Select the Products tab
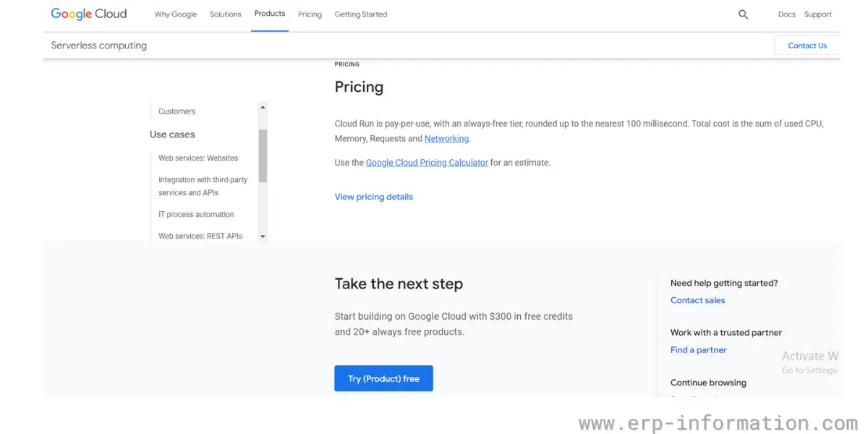This screenshot has width=868, height=434. (270, 14)
